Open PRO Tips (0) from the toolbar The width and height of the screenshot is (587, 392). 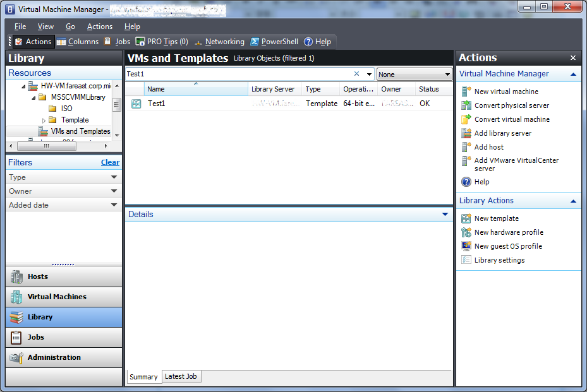[162, 42]
